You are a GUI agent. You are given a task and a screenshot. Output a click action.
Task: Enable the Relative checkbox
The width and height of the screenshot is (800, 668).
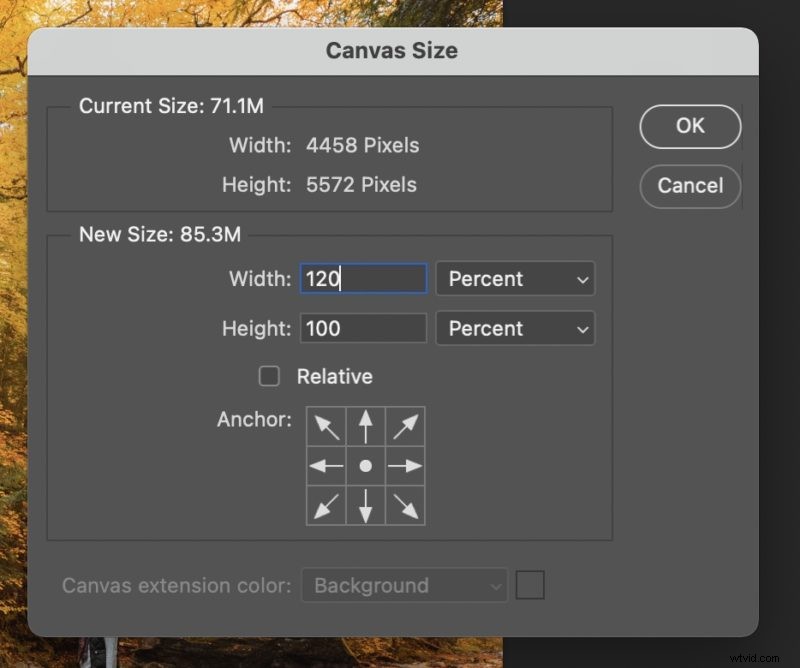(269, 376)
